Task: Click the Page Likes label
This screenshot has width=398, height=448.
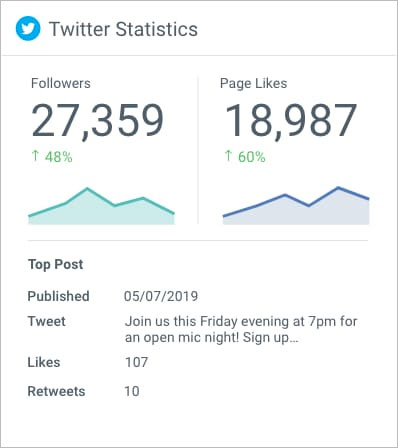Action: point(253,83)
